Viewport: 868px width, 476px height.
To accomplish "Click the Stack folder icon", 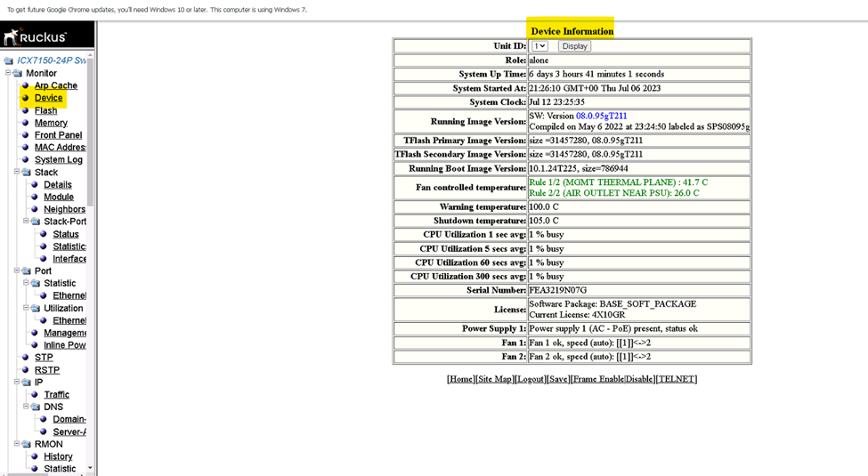I will (27, 172).
